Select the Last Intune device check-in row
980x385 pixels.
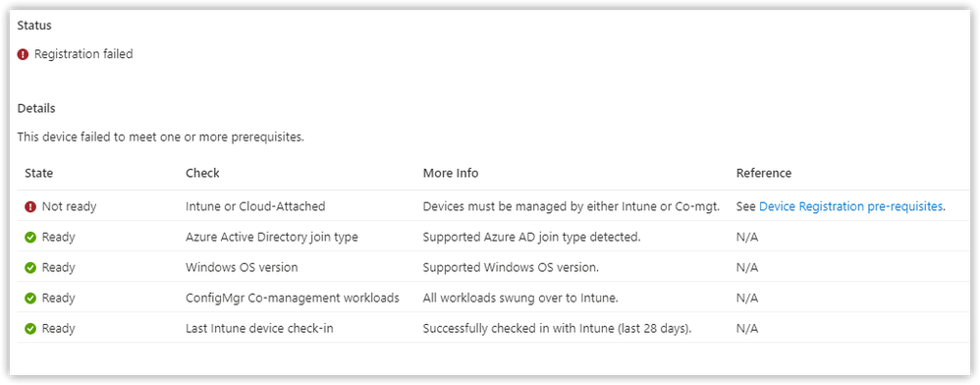493,329
